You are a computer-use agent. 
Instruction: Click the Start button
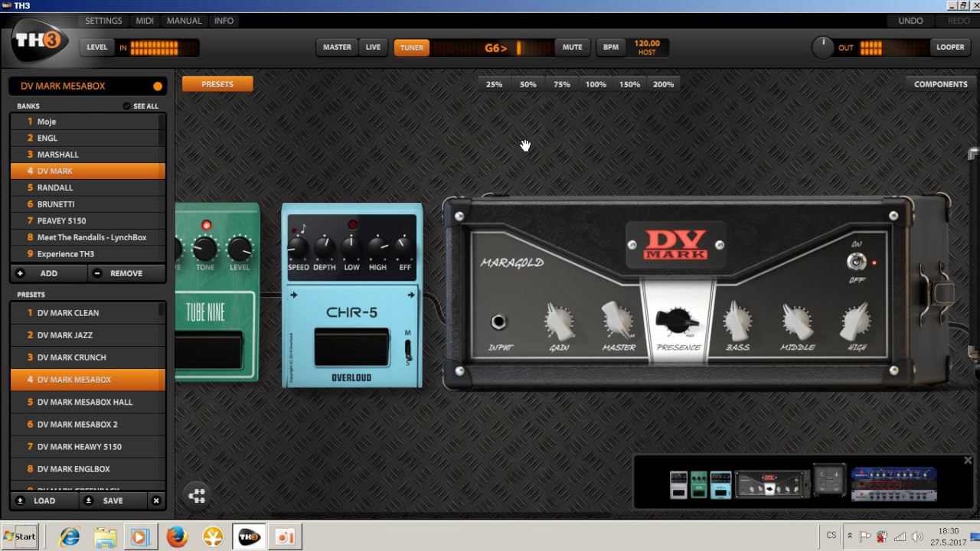point(20,536)
